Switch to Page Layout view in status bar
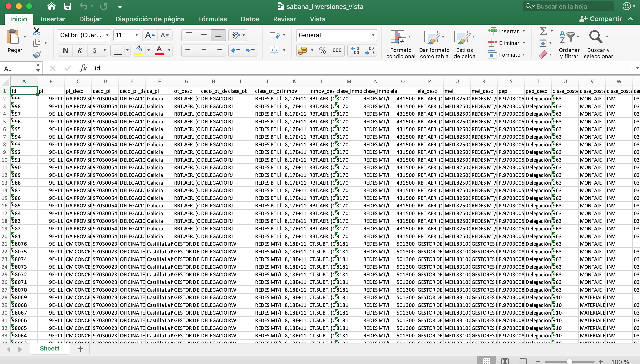Viewport: 640px width, 364px height. (505, 361)
